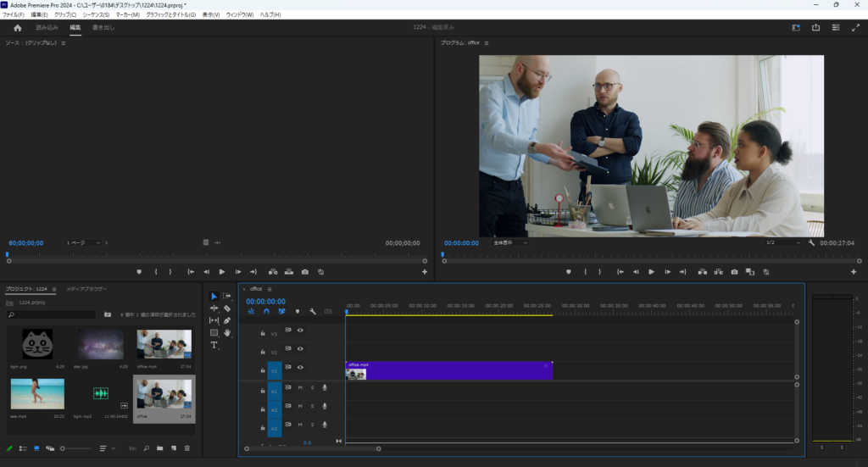
Task: Select the Type tool
Action: [x=214, y=346]
